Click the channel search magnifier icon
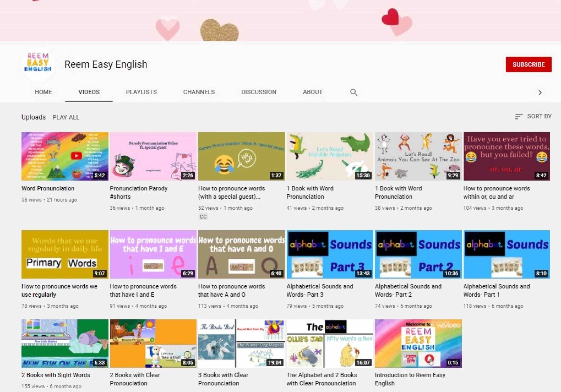 click(x=353, y=92)
